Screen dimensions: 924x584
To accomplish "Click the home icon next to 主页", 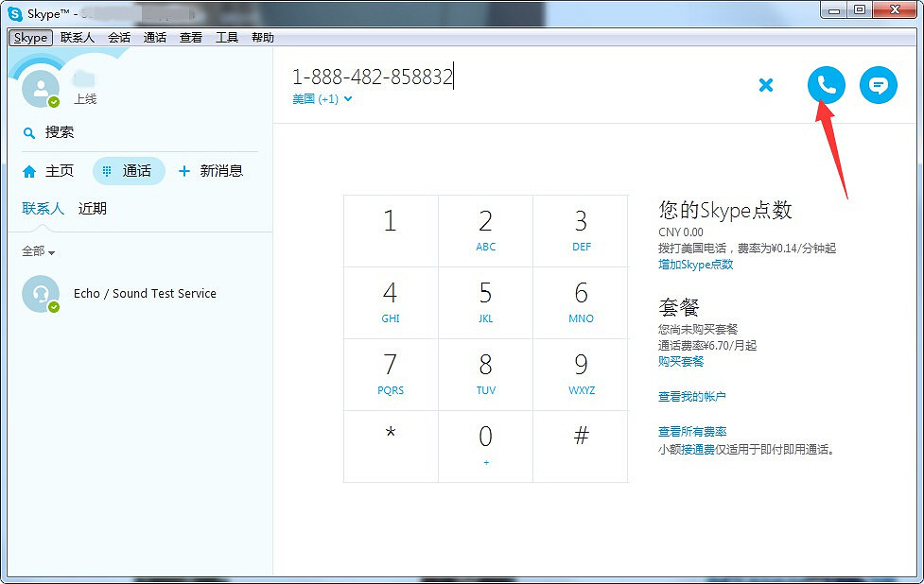I will click(28, 170).
